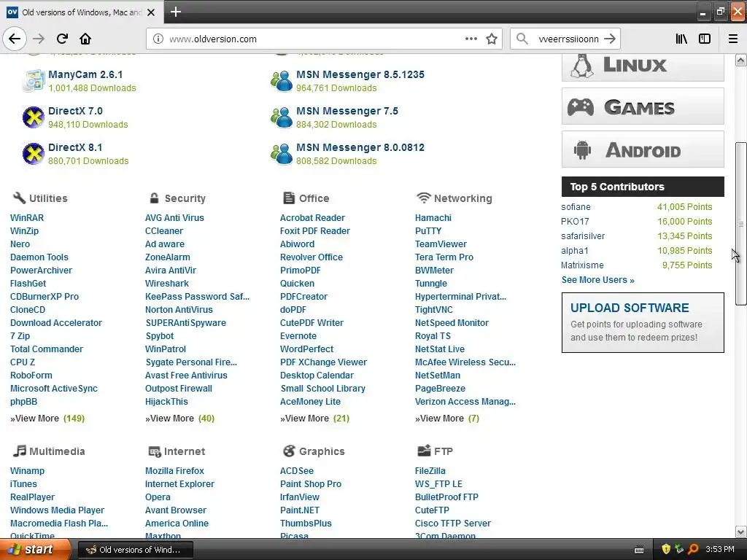This screenshot has width=747, height=560.
Task: Click the network connection tray icon
Action: pos(679,549)
